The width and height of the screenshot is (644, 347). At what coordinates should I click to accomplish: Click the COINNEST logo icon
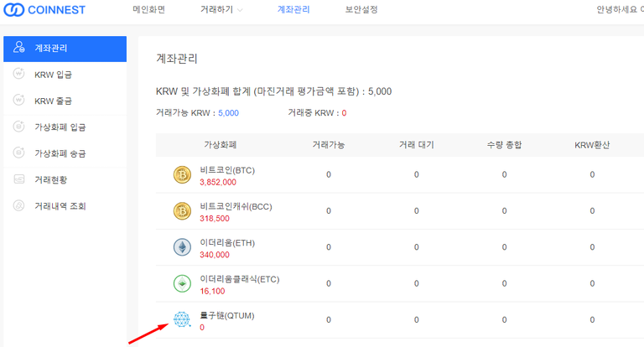[x=13, y=9]
